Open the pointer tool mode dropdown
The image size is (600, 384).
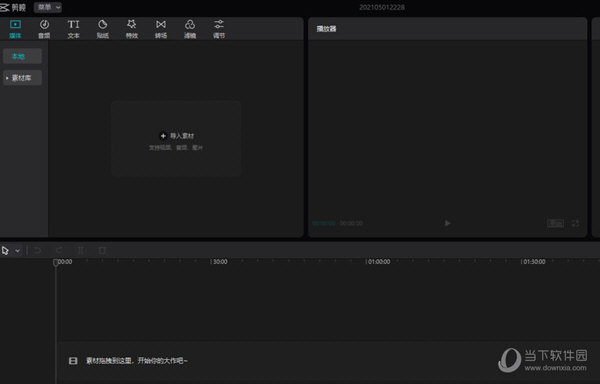coord(18,251)
